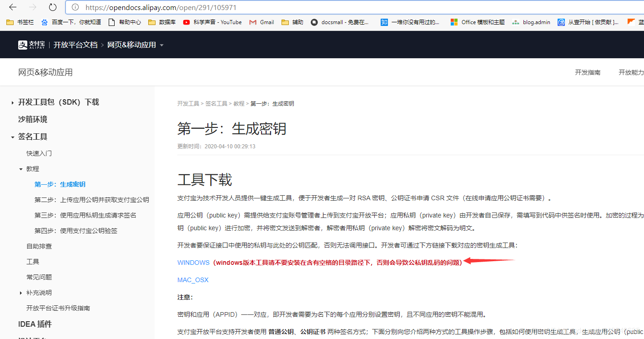Open 快速入门 in sidebar

(39, 153)
